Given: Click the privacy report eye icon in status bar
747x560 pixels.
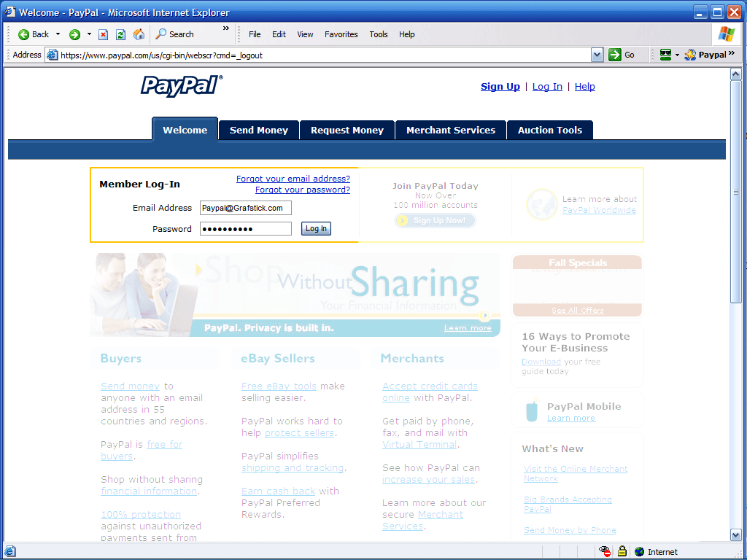Looking at the screenshot, I should pos(605,551).
